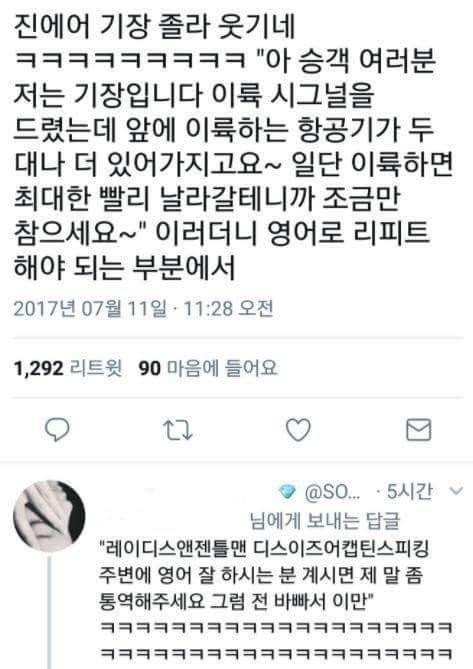Click the blue diamond emoji in username
Screen dimensions: 473x669
click(x=287, y=492)
